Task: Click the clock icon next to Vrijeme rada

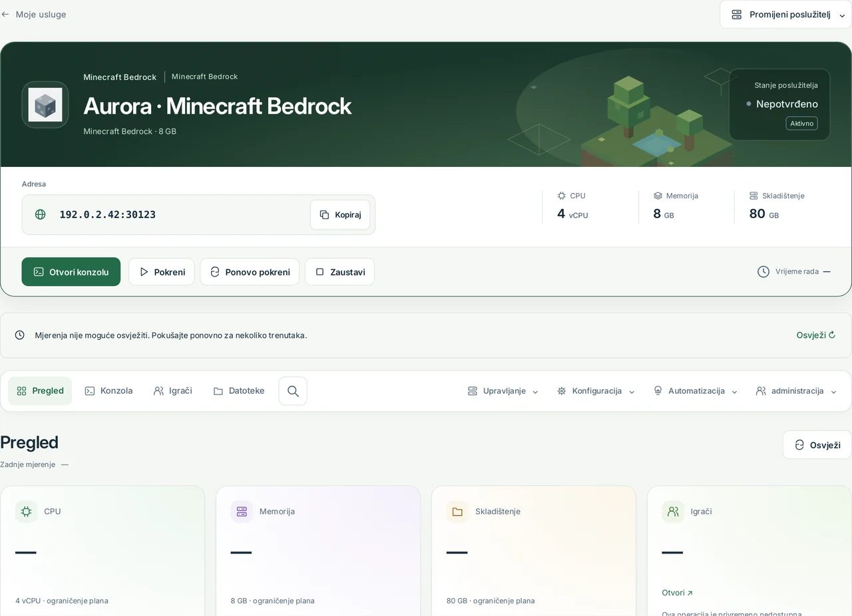Action: pyautogui.click(x=763, y=271)
